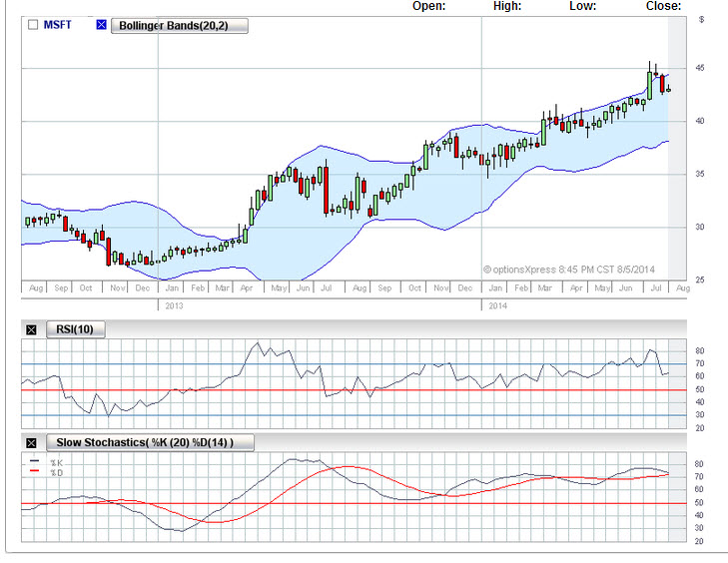Close the Slow Stochastics indicator panel
Image resolution: width=728 pixels, height=563 pixels.
[31, 443]
